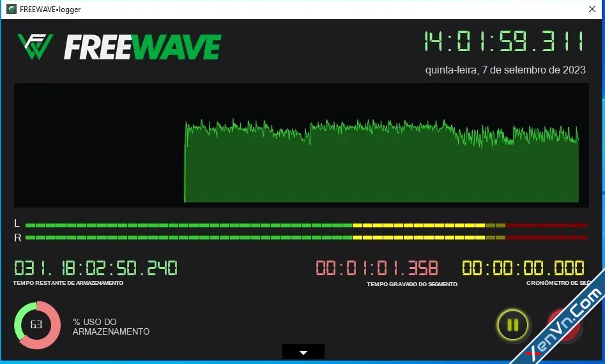605x364 pixels.
Task: Click the FREEWAVE•logger window title text
Action: 50,10
